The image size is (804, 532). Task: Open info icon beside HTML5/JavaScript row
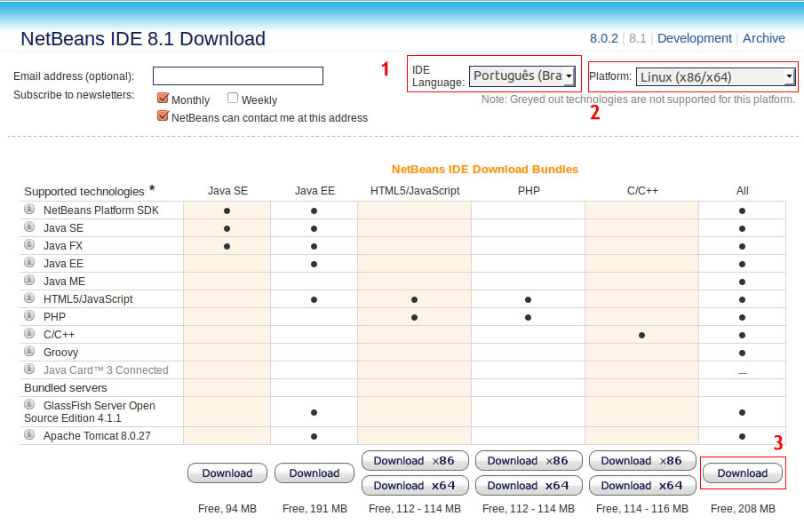pyautogui.click(x=29, y=298)
